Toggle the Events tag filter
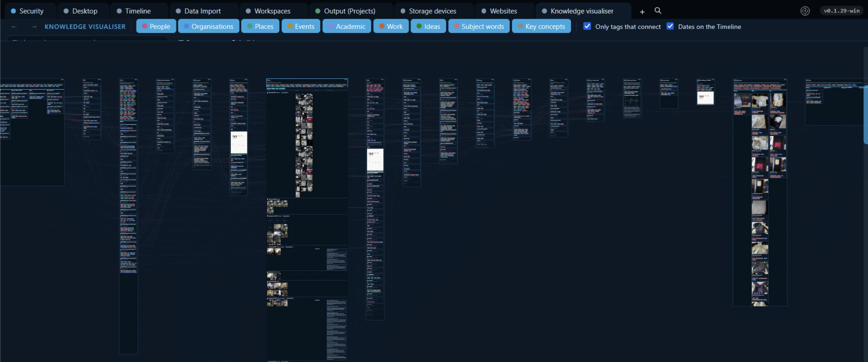 click(x=300, y=26)
